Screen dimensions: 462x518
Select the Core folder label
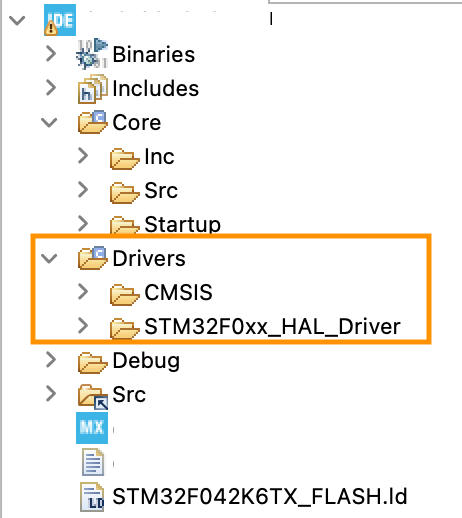137,122
